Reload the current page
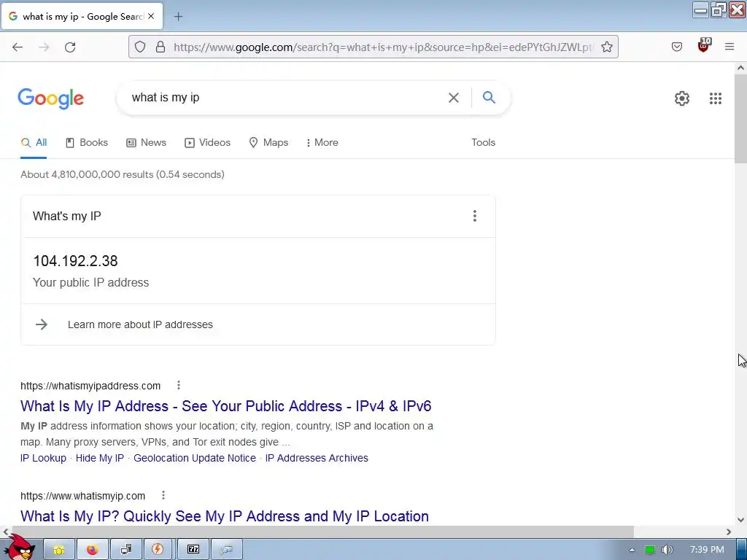The image size is (747, 560). coord(70,47)
